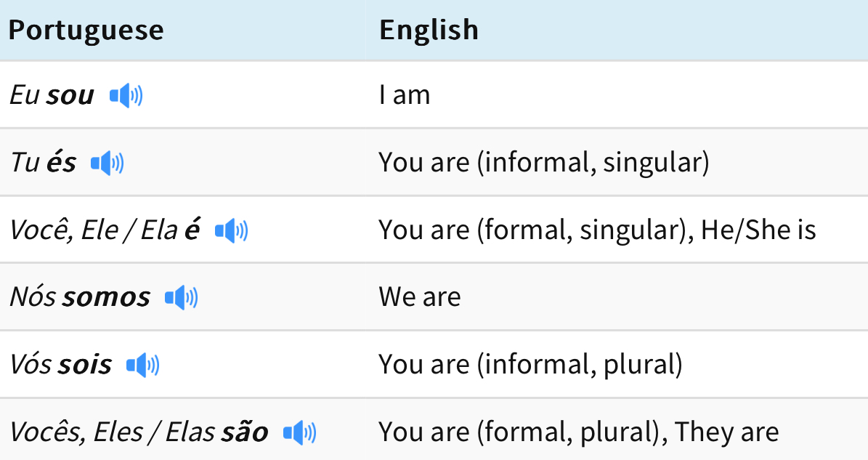Click 'You are (formal, plural), They are'
868x460 pixels.
pyautogui.click(x=578, y=433)
